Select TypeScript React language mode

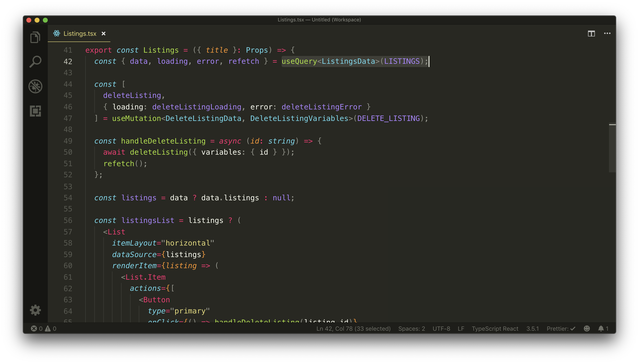tap(495, 328)
